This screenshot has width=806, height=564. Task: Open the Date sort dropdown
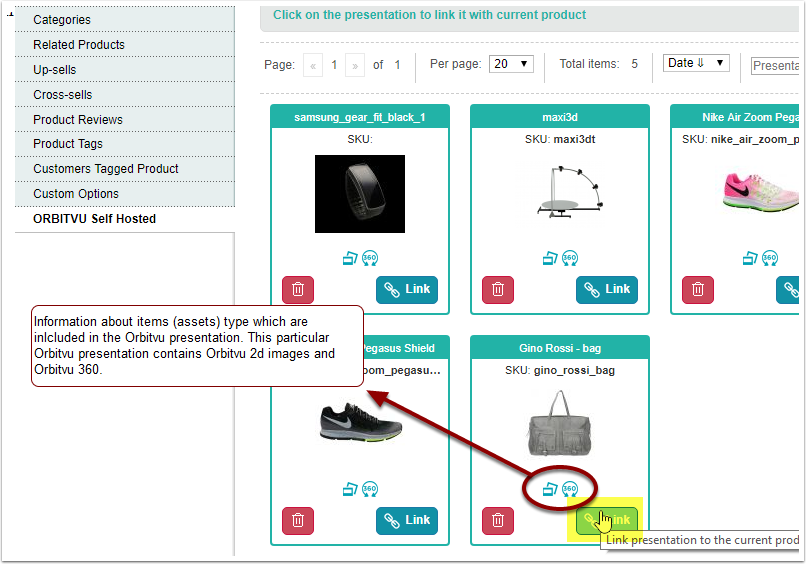(695, 63)
